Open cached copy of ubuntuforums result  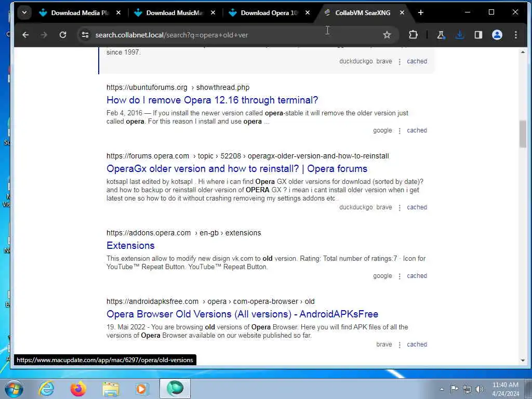tap(417, 130)
